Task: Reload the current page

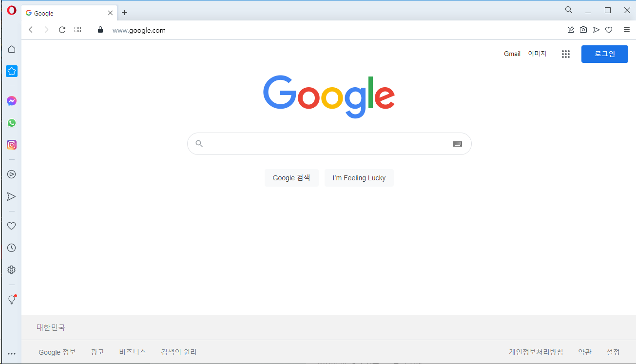Action: pos(62,30)
